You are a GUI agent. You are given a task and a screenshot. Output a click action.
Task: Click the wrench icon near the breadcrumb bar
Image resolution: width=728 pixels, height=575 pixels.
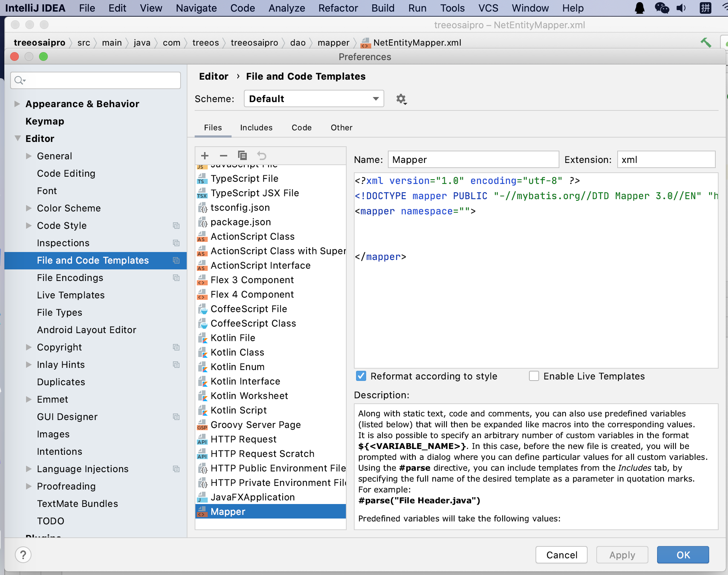(x=707, y=42)
